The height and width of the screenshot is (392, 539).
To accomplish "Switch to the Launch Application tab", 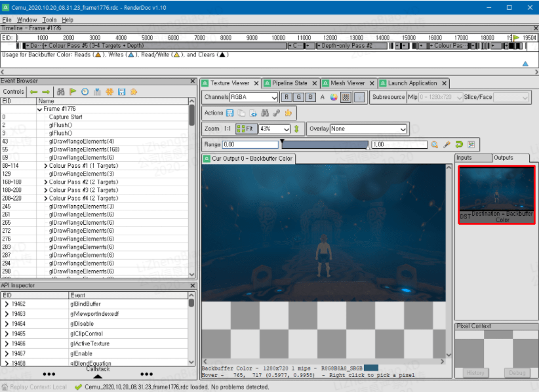I will pos(412,83).
